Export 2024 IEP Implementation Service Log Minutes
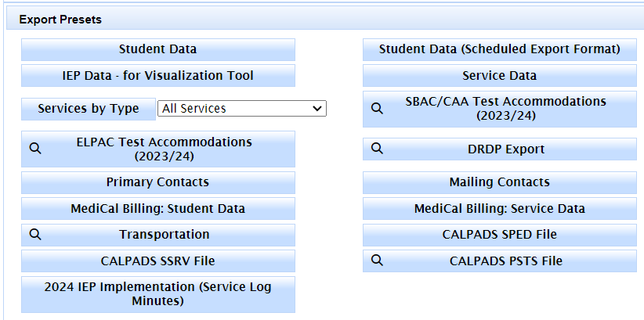The image size is (644, 320). click(x=158, y=294)
